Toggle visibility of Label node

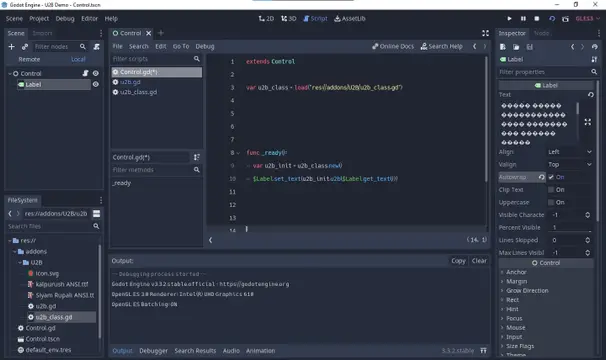point(95,84)
